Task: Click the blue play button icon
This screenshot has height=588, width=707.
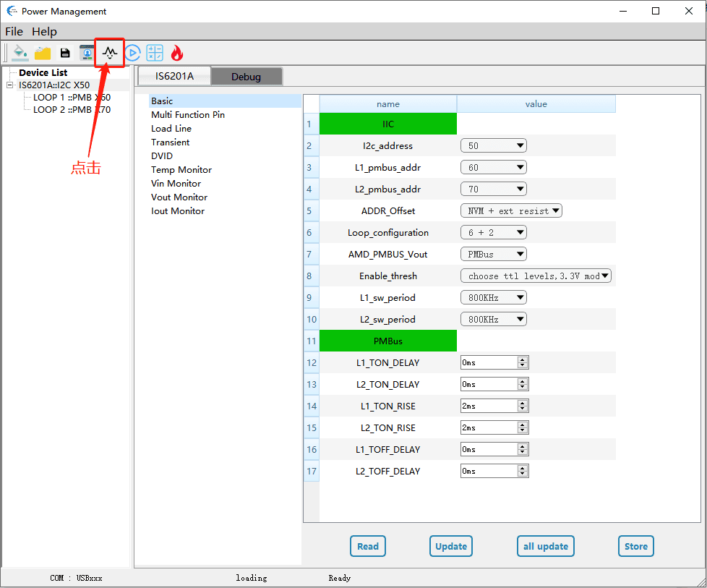Action: click(x=132, y=53)
